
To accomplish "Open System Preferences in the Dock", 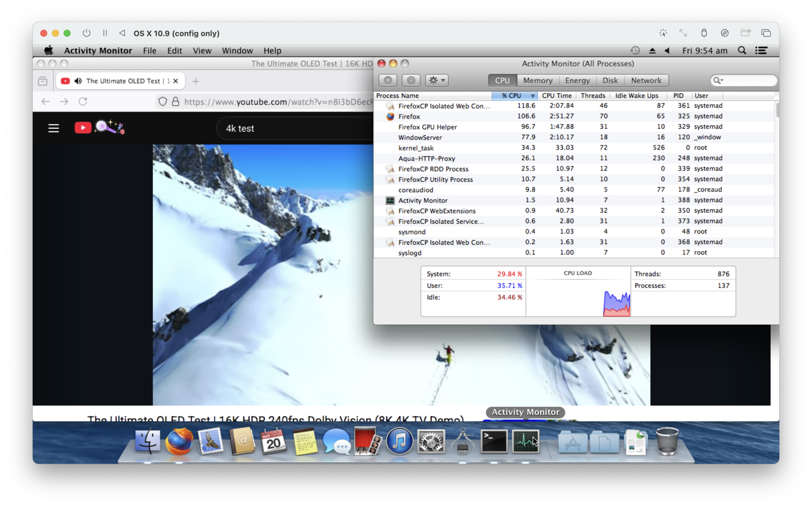I will (431, 442).
